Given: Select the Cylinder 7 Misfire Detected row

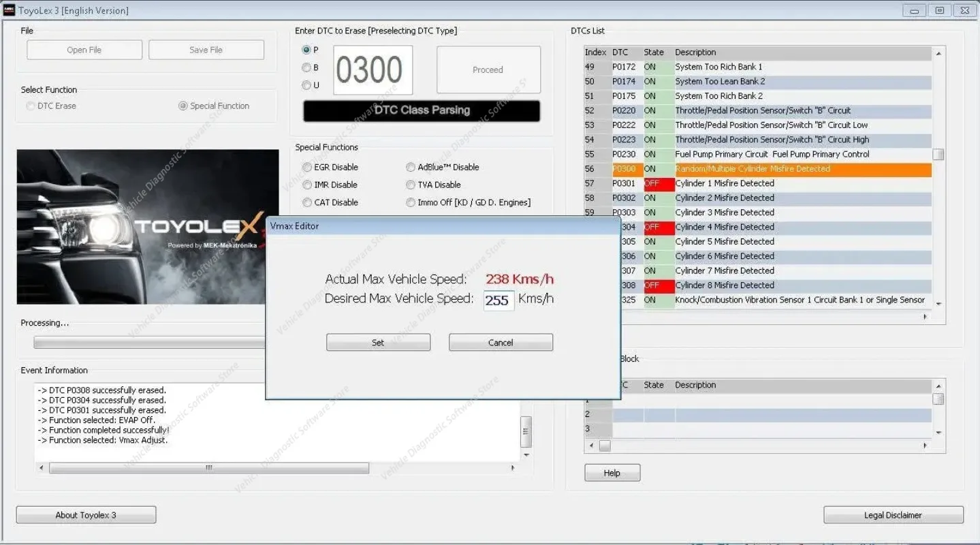Looking at the screenshot, I should pos(776,270).
